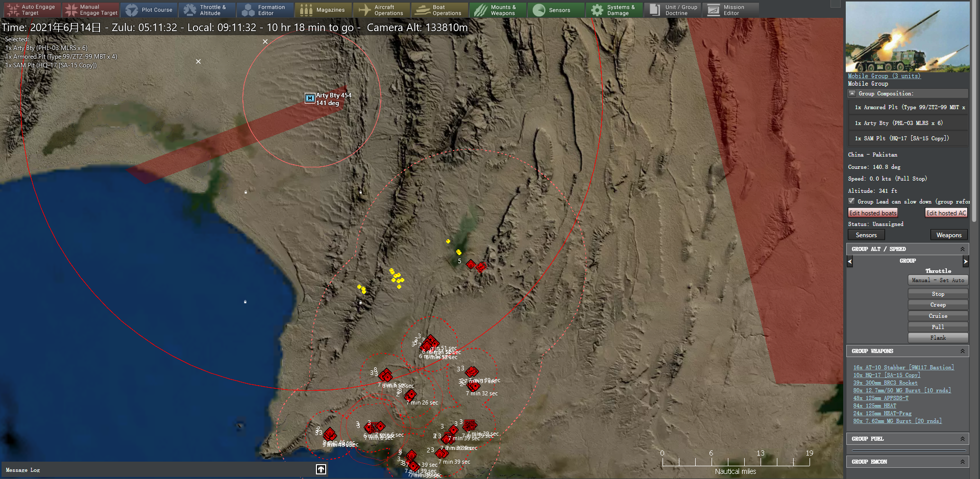Open the Sensors radar icon
980x479 pixels.
tap(539, 10)
